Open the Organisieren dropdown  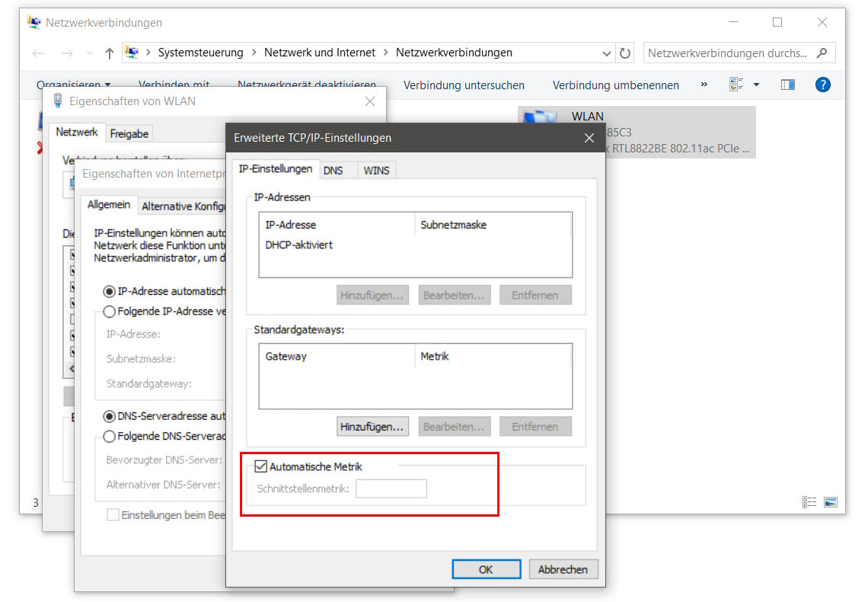pos(70,84)
